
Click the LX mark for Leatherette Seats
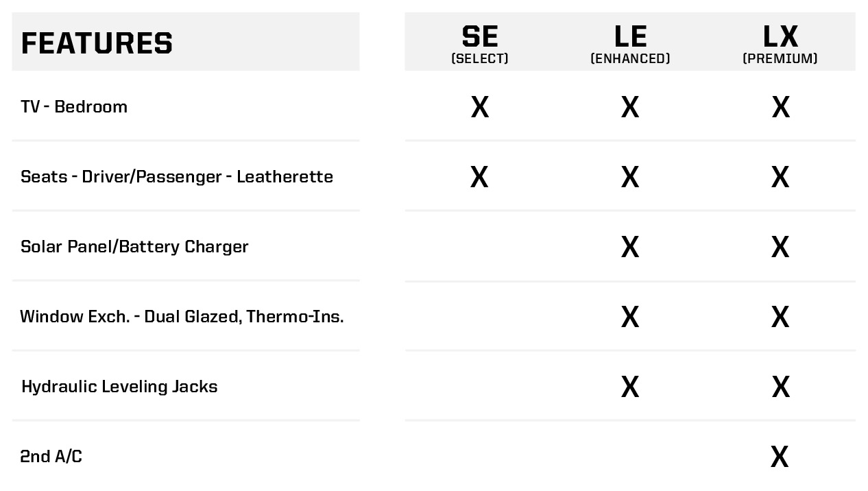[780, 178]
